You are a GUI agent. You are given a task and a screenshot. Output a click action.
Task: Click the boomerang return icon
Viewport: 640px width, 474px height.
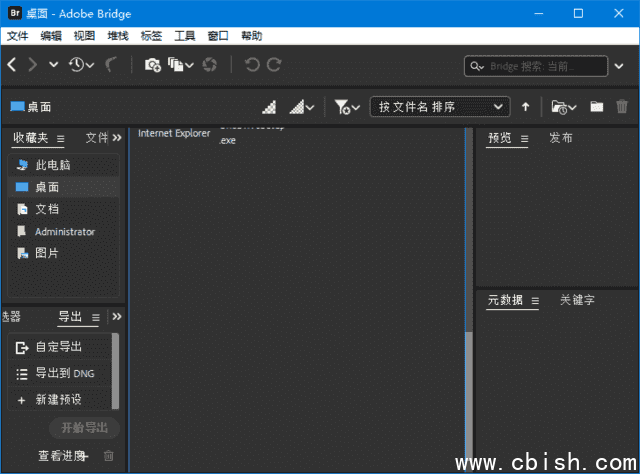click(111, 65)
